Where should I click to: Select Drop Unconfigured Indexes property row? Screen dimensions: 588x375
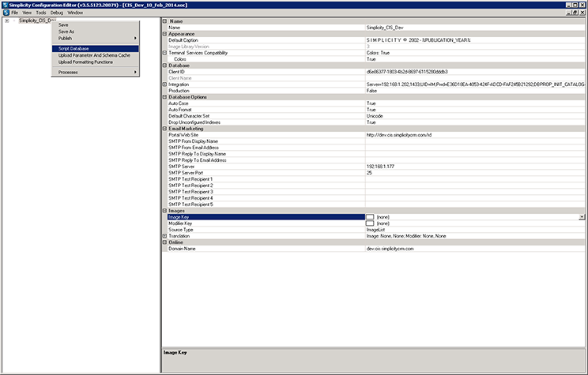[376, 122]
